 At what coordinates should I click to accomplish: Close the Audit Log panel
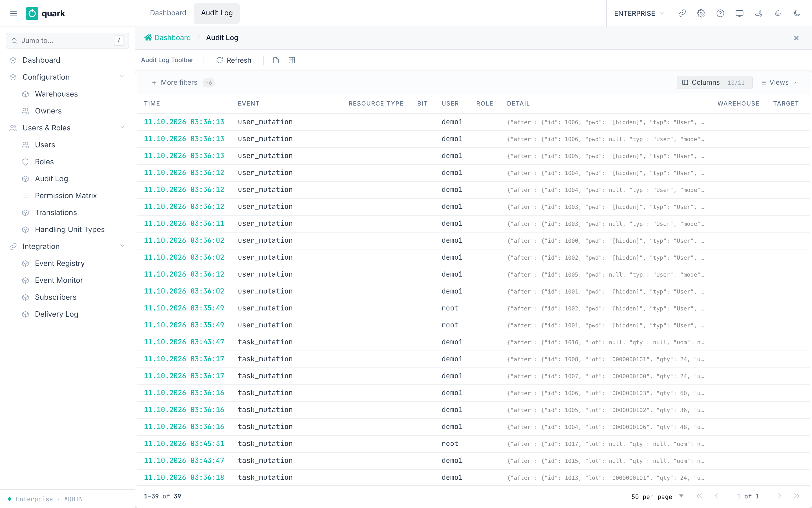pos(796,38)
